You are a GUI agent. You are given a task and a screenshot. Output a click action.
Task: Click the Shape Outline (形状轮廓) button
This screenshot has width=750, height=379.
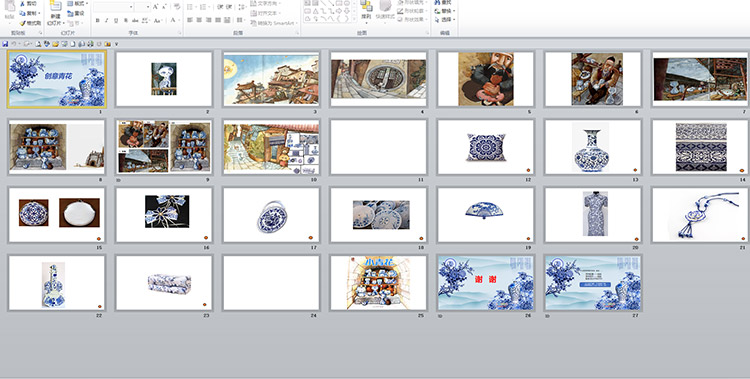pyautogui.click(x=412, y=11)
